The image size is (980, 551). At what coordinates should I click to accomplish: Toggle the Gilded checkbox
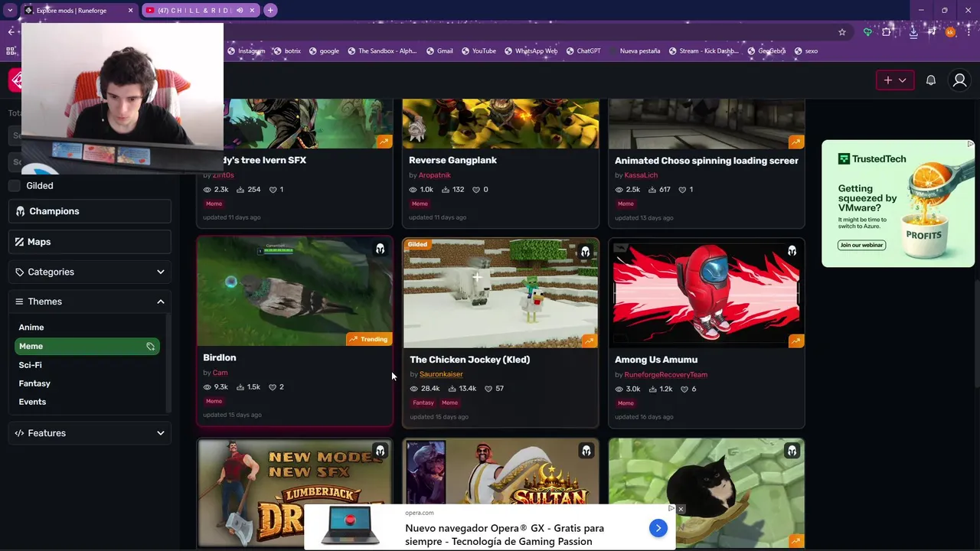click(x=15, y=185)
